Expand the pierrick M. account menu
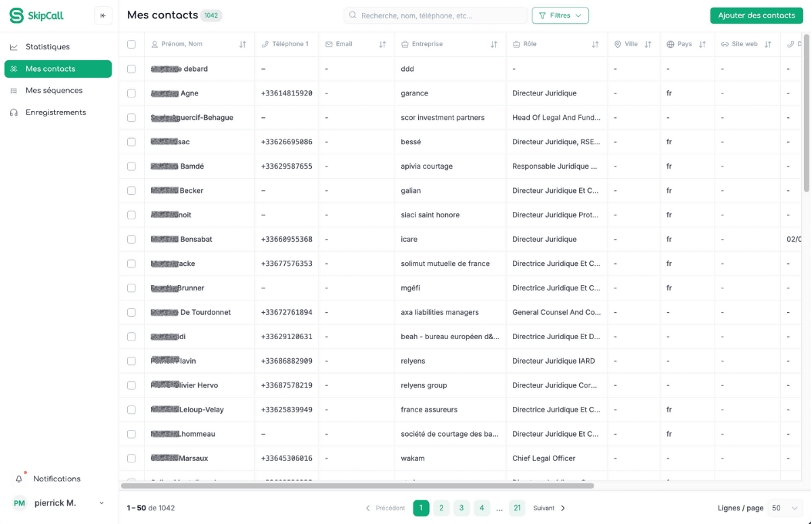 pyautogui.click(x=101, y=503)
